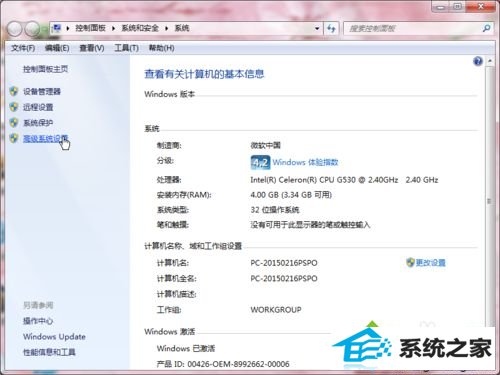This screenshot has height=375, width=500.
Task: Click in the 搜索控制面板 search field
Action: coord(413,29)
